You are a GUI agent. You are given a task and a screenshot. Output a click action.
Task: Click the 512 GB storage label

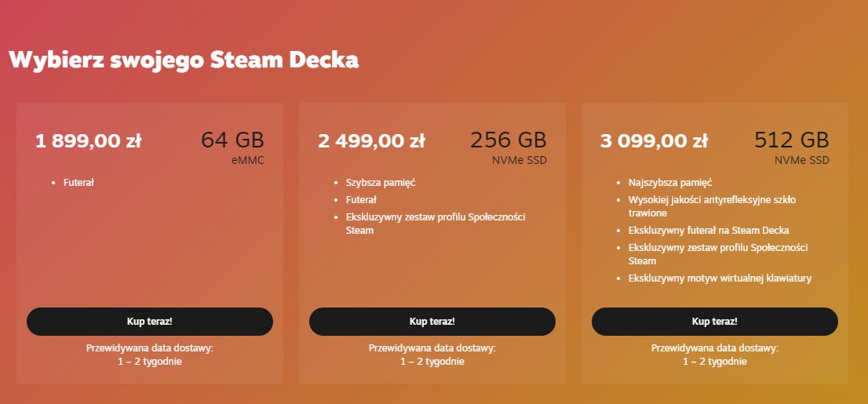tap(791, 140)
